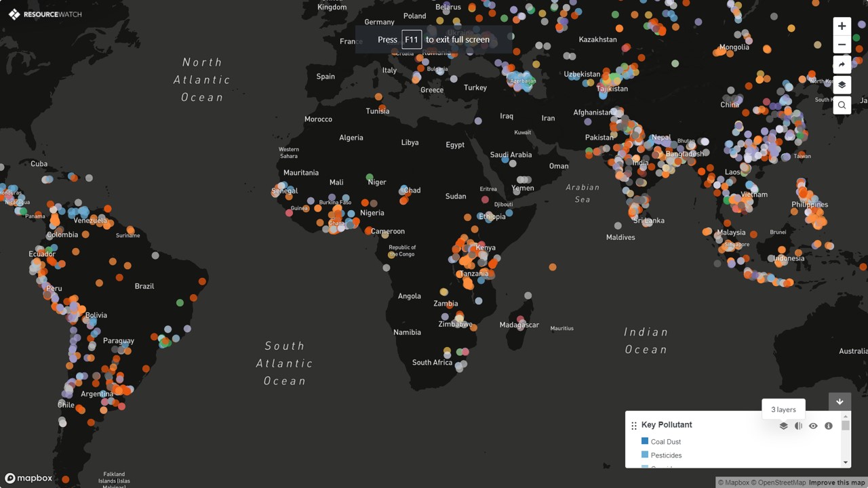Click the Angola map label
The image size is (868, 488).
(x=410, y=296)
